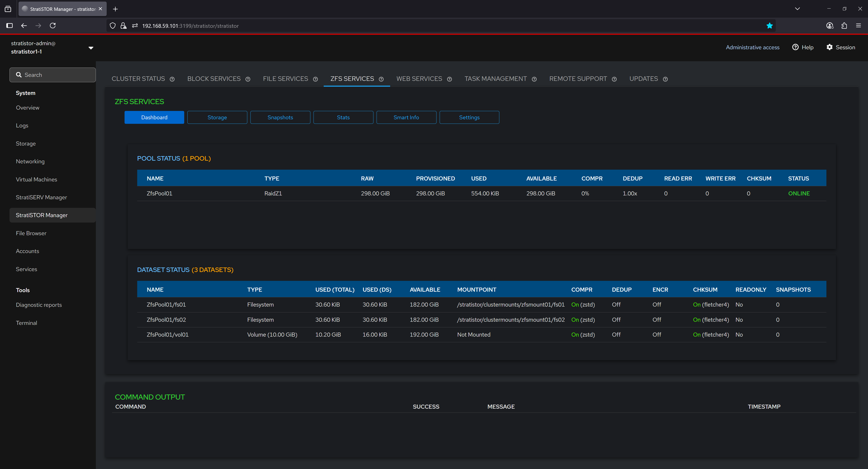The width and height of the screenshot is (868, 469).
Task: Select the ZfsPool01/vol01 dataset row
Action: tap(167, 334)
